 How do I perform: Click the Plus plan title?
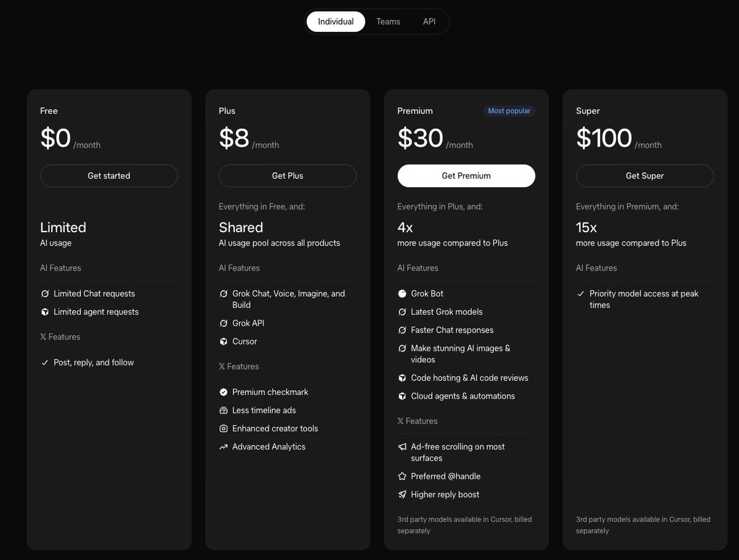[227, 111]
